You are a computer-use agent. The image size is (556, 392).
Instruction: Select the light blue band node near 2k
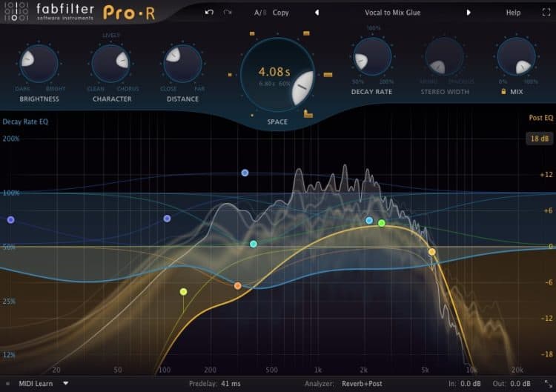(369, 221)
